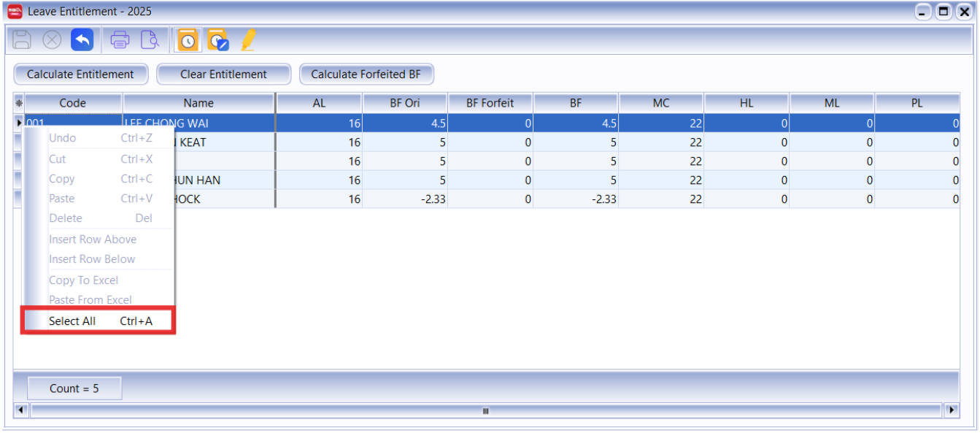Click the yellow pencil icon
Image resolution: width=980 pixels, height=433 pixels.
(x=248, y=39)
